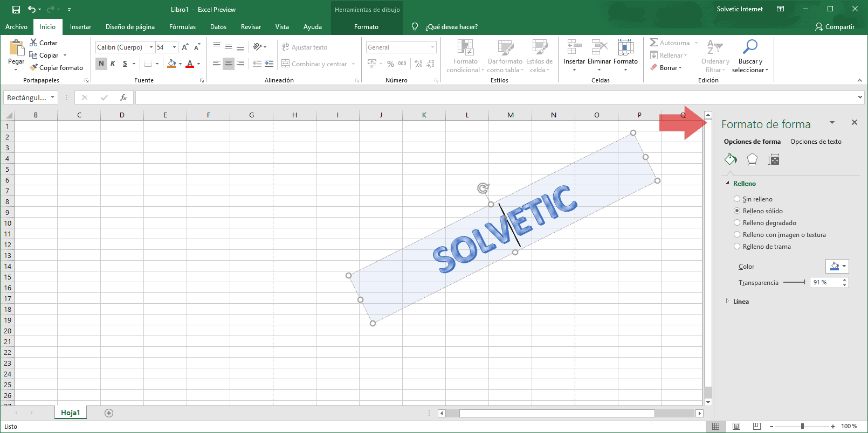This screenshot has height=433, width=868.
Task: Center align text horizontally
Action: (229, 64)
